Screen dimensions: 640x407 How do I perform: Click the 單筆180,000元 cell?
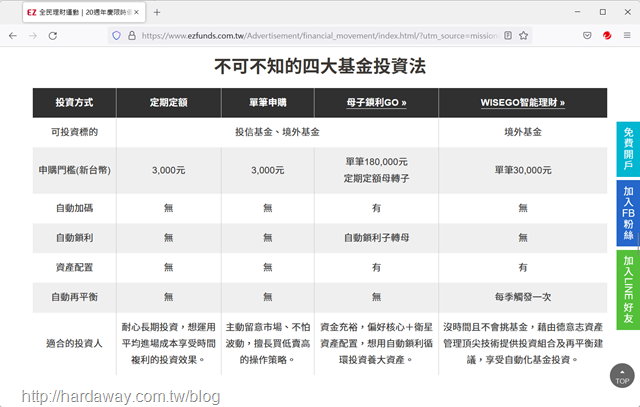pyautogui.click(x=376, y=170)
